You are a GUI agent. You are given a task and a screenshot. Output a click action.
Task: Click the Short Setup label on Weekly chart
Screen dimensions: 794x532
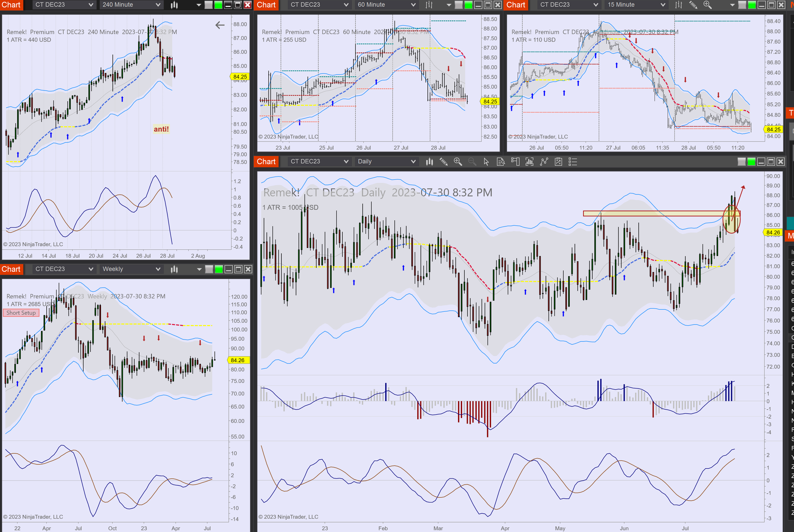tap(21, 313)
